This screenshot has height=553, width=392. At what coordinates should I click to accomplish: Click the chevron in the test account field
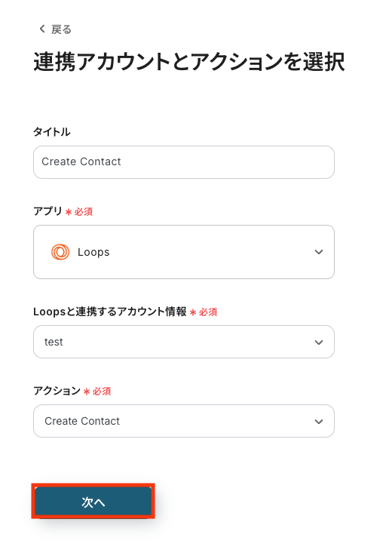319,342
